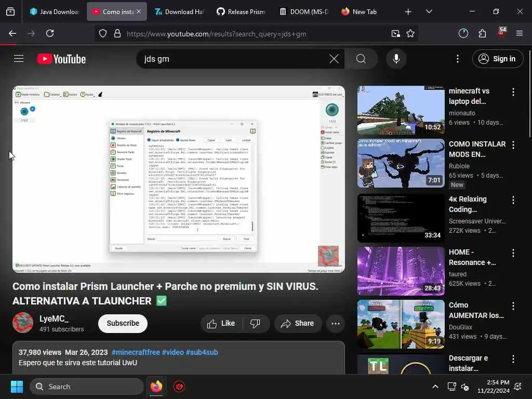The width and height of the screenshot is (532, 399).
Task: Open the YouTube guide hamburger menu
Action: pyautogui.click(x=19, y=59)
